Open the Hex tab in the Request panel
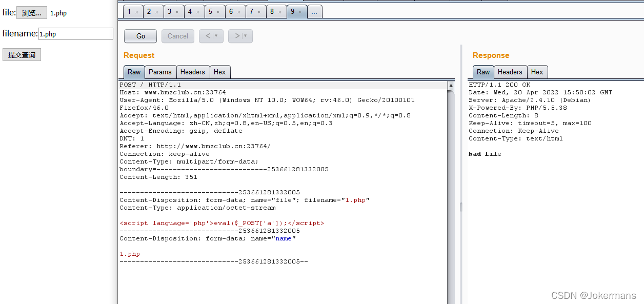Viewport: 644px width, 304px height. tap(220, 72)
